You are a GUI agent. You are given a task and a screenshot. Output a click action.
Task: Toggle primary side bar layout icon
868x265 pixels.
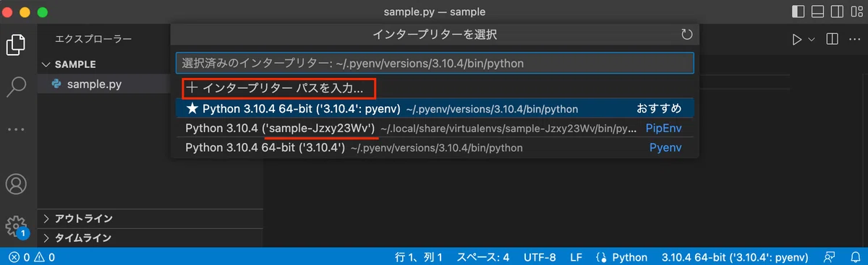tap(799, 12)
